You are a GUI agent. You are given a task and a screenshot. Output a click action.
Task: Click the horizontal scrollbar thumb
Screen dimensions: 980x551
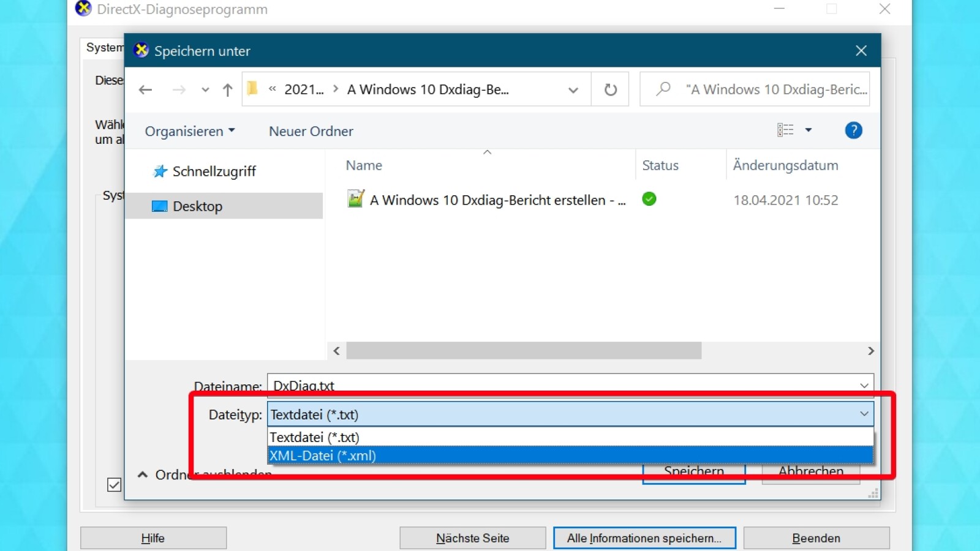524,351
